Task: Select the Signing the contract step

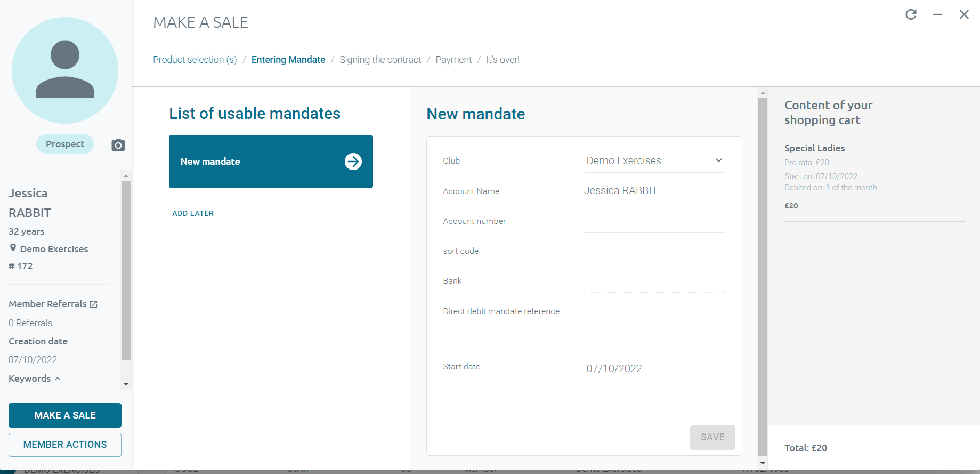Action: (x=380, y=60)
